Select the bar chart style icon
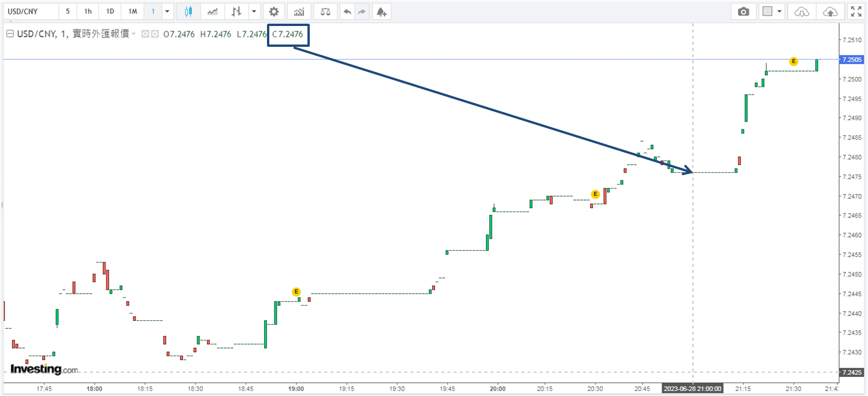Image resolution: width=868 pixels, height=396 pixels. [x=236, y=12]
